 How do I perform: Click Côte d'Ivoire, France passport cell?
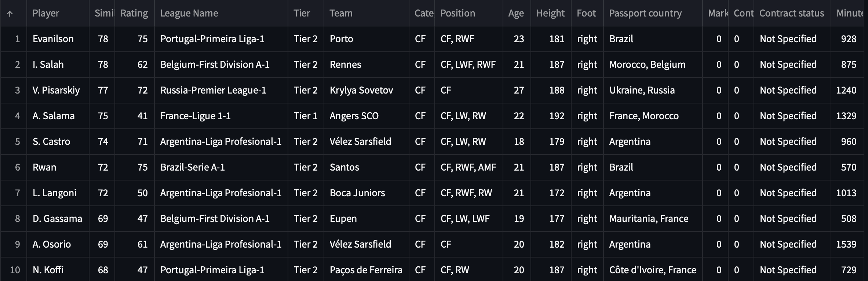tap(653, 270)
